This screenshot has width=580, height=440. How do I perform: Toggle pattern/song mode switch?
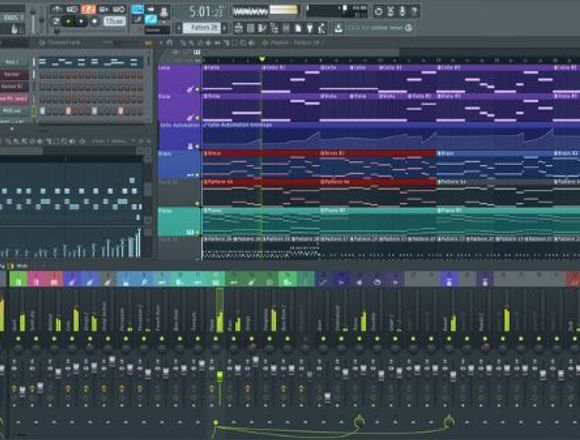tap(56, 21)
